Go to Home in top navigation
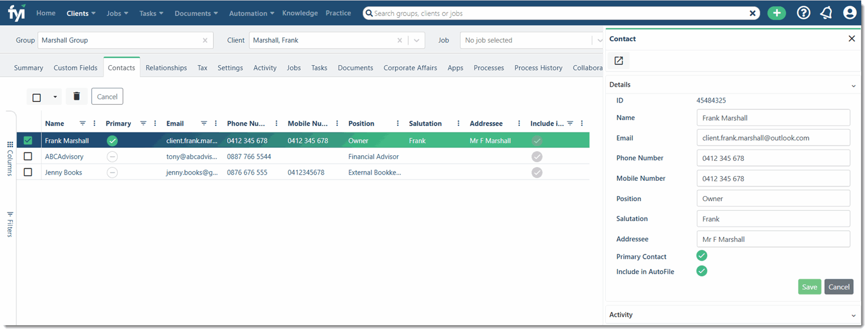The height and width of the screenshot is (332, 868). [46, 13]
